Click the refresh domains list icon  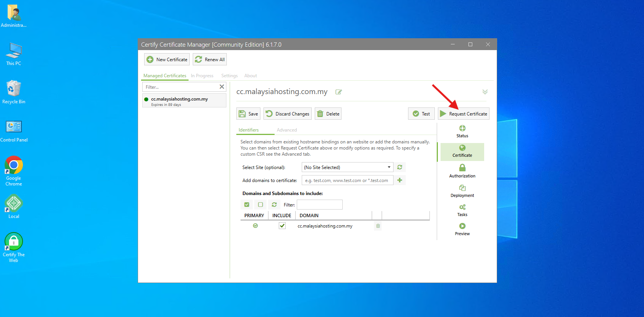[x=274, y=205]
